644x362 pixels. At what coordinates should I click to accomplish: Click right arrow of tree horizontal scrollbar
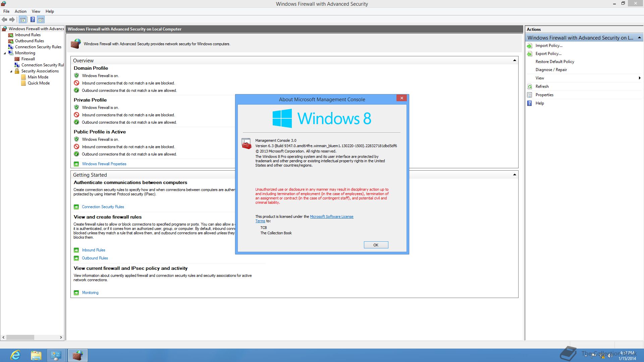click(x=61, y=337)
